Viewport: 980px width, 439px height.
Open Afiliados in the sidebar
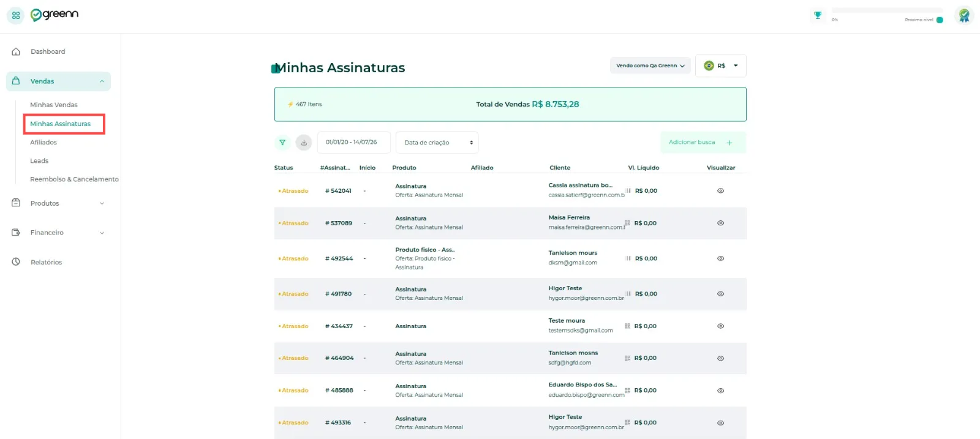click(x=43, y=142)
